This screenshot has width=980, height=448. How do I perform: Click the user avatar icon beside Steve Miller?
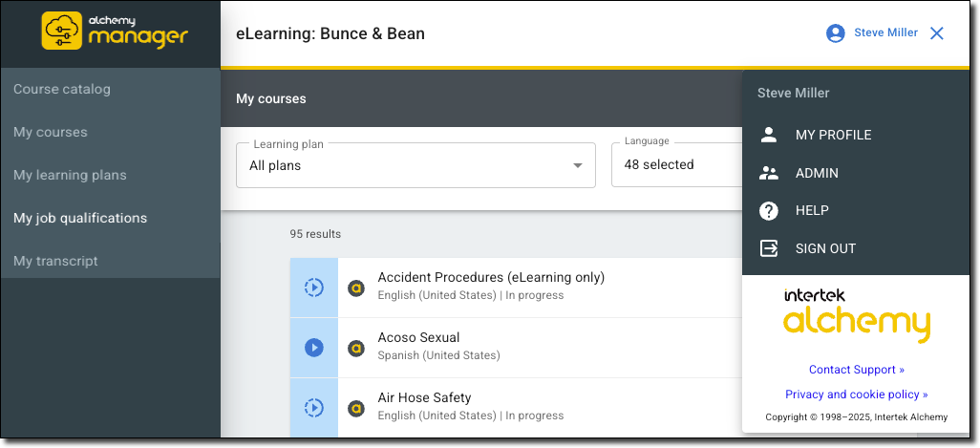tap(836, 33)
